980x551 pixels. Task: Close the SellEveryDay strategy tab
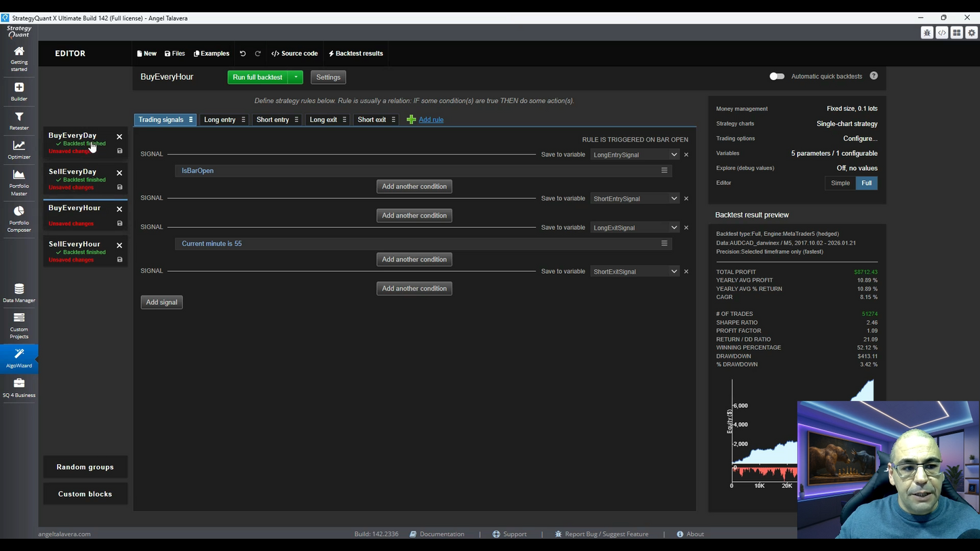pos(119,173)
